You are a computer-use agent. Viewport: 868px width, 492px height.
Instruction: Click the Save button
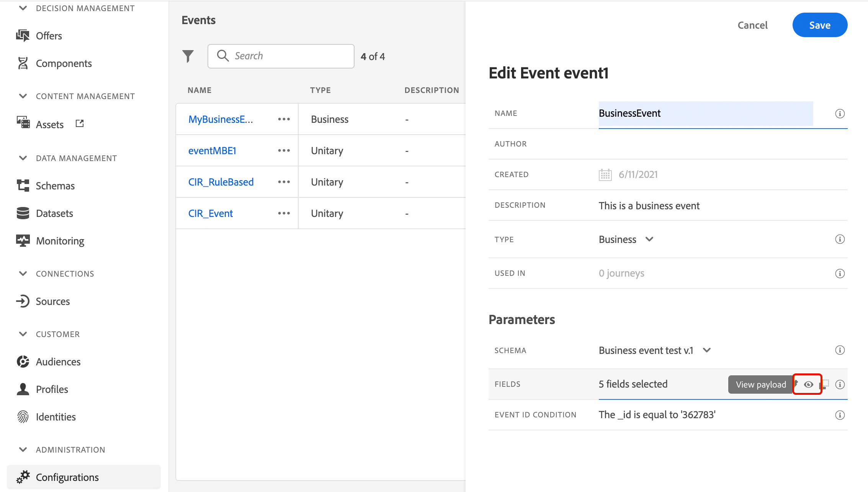click(819, 25)
